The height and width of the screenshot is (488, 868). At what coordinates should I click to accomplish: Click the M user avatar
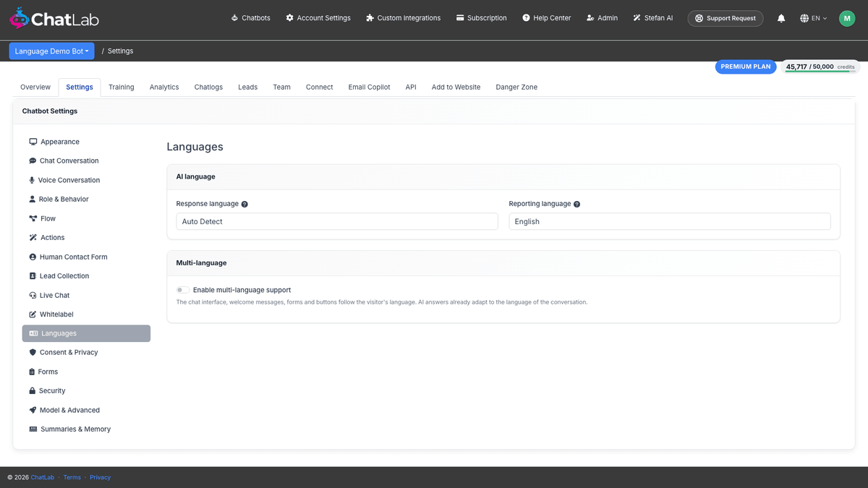click(x=847, y=18)
